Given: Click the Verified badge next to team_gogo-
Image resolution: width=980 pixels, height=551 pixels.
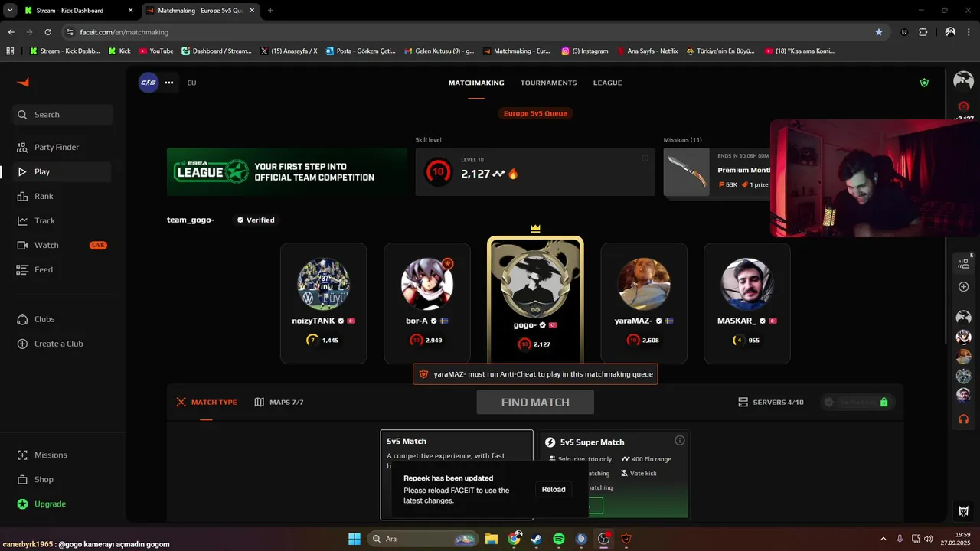Looking at the screenshot, I should pyautogui.click(x=256, y=220).
